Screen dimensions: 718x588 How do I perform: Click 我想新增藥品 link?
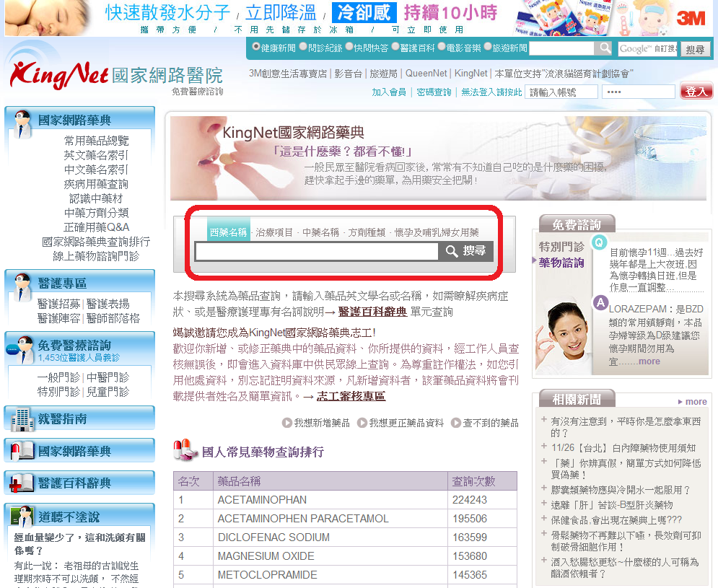pos(316,423)
